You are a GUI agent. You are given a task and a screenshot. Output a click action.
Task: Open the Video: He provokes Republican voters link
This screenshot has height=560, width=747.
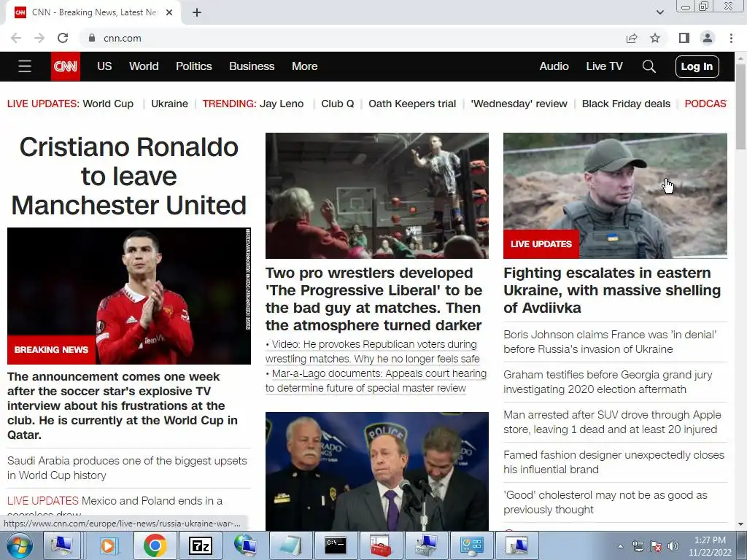coord(373,351)
